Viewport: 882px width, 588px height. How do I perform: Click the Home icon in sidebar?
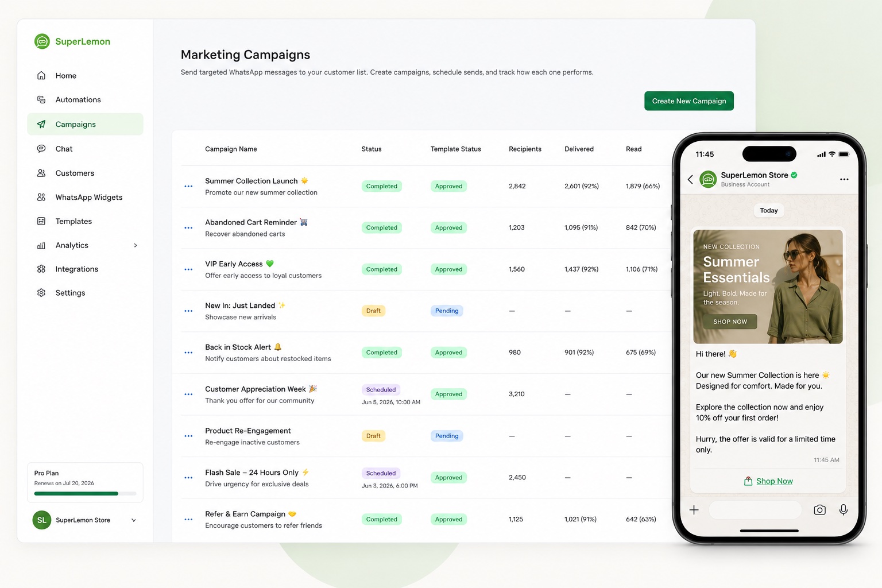41,75
